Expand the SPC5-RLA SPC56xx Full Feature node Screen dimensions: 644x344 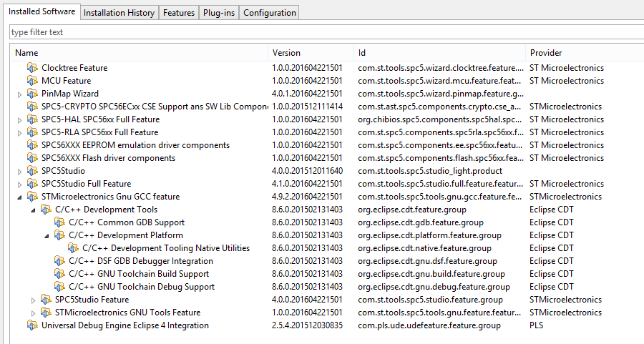[x=19, y=133]
